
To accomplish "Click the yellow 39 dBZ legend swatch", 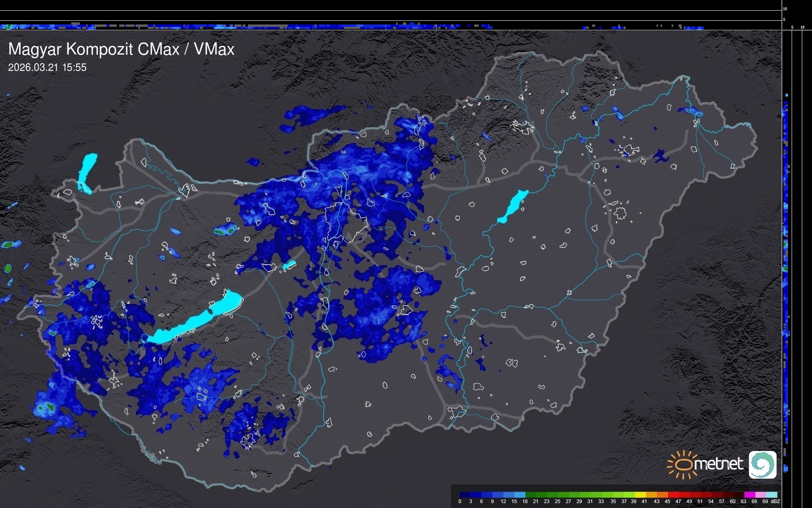I will 640,495.
